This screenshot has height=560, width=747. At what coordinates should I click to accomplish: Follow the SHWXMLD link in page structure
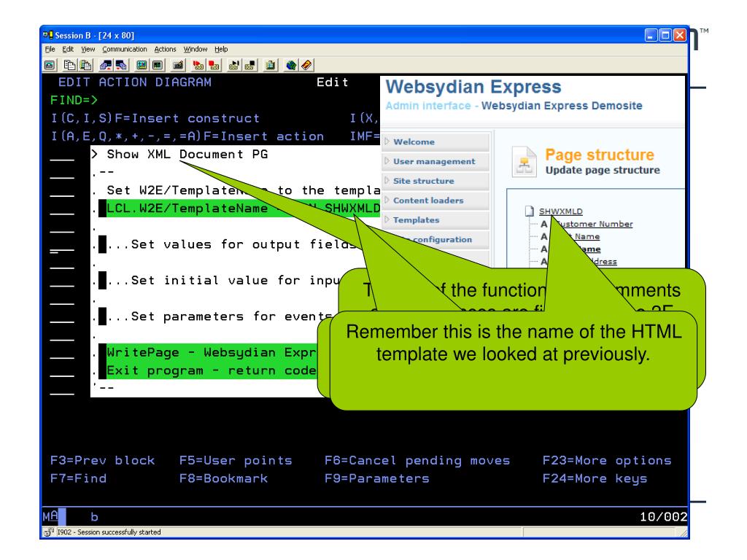[560, 211]
